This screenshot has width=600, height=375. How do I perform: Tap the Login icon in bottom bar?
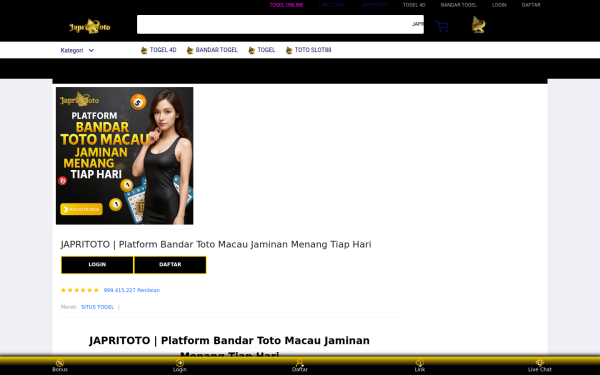pos(179,363)
